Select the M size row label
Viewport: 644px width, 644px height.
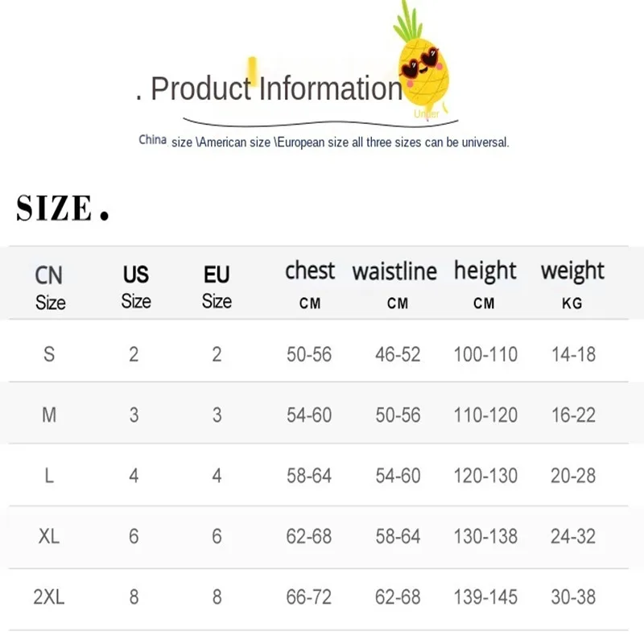49,415
